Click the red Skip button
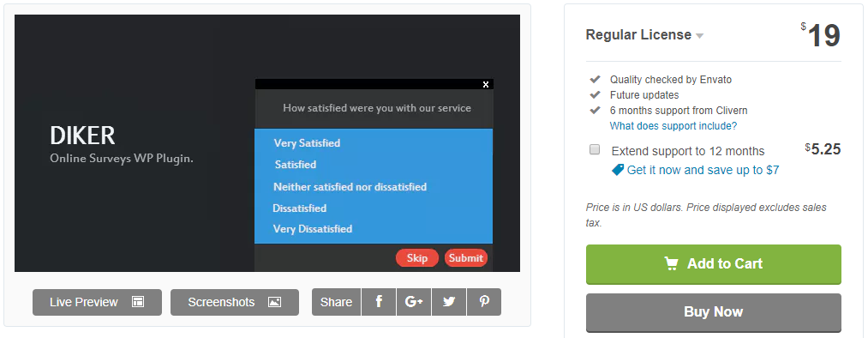 click(x=416, y=257)
